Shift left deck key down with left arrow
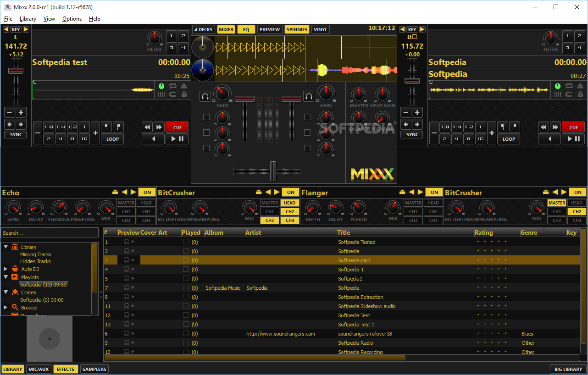This screenshot has width=588, height=375. click(x=6, y=29)
